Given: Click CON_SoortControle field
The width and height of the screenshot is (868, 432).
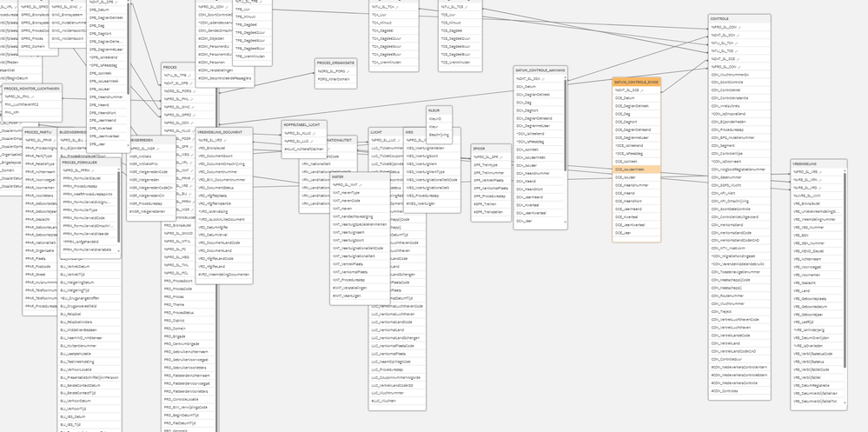Looking at the screenshot, I should [739, 82].
